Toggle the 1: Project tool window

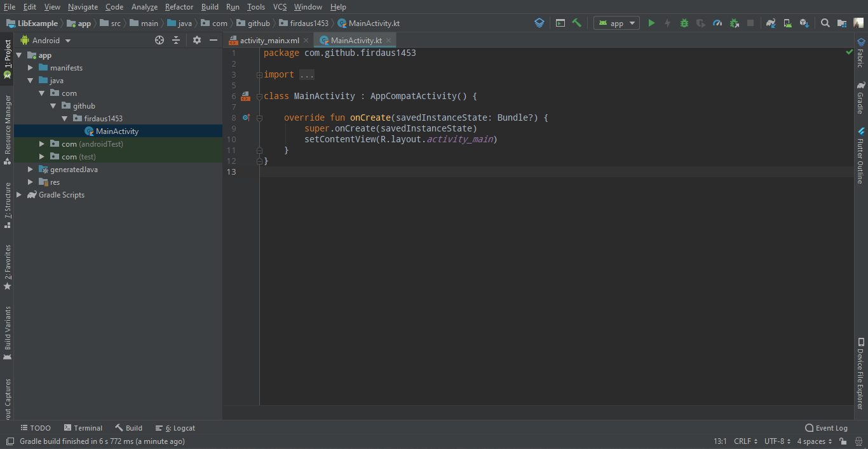tap(7, 59)
